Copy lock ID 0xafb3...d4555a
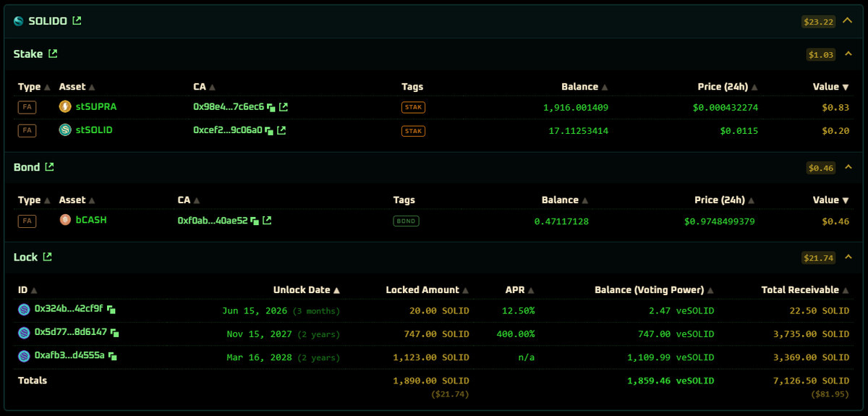Viewport: 868px width, 416px height. (x=112, y=356)
